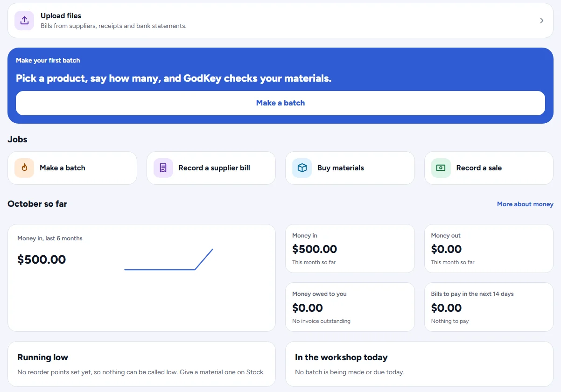Click 'No batch is being made' message
Image resolution: width=561 pixels, height=392 pixels.
[350, 372]
